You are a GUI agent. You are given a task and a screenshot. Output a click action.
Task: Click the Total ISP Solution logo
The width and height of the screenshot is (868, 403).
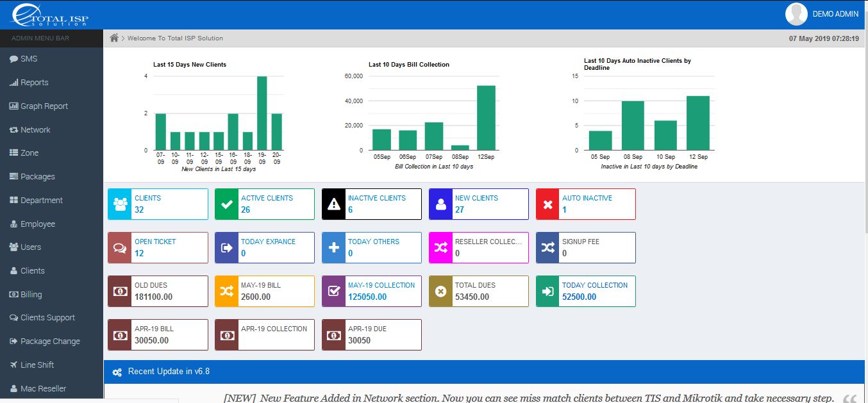[x=48, y=15]
